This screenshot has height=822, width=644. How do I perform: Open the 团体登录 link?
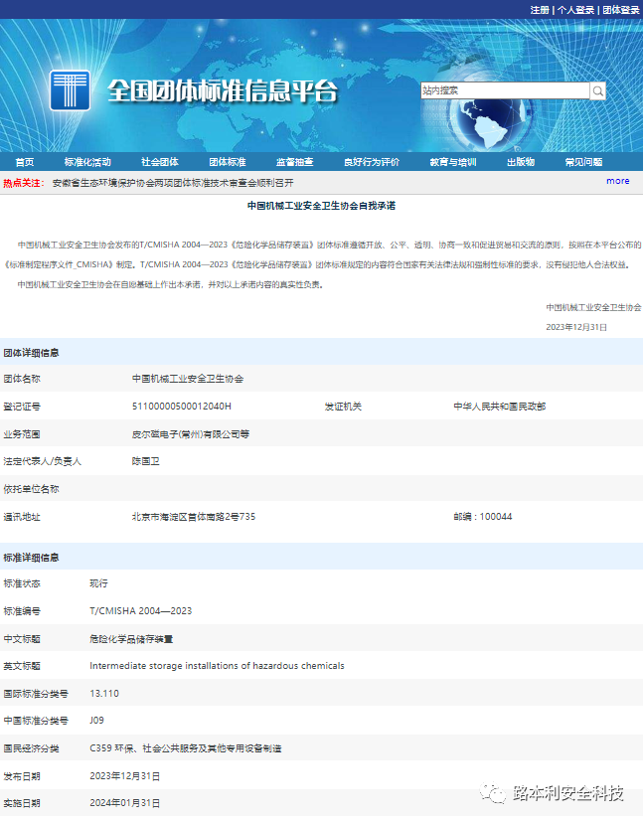click(621, 10)
